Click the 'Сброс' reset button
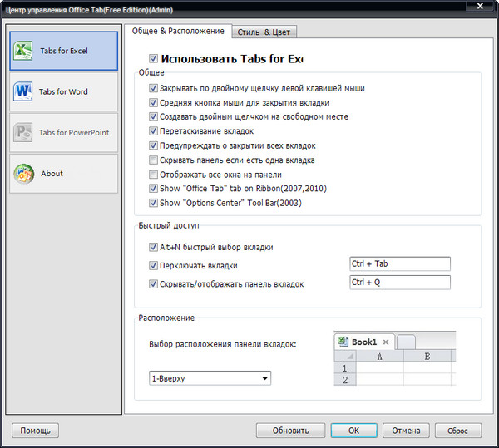Screen dimensions: 499x448 458,431
